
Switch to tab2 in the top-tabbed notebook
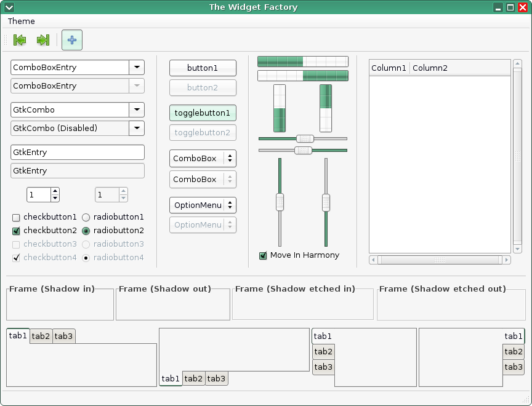point(41,336)
